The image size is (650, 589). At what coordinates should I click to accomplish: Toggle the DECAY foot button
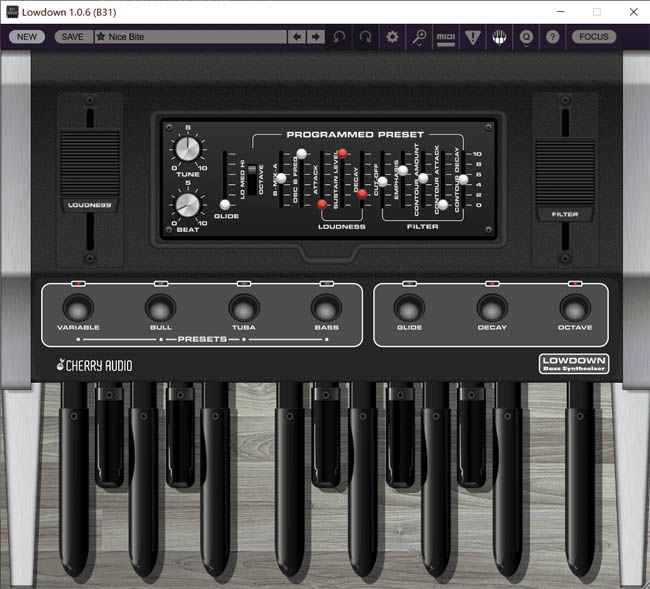click(492, 309)
